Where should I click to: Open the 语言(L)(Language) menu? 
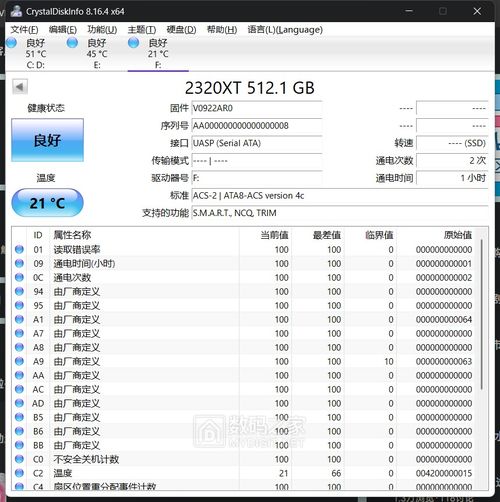tap(285, 30)
